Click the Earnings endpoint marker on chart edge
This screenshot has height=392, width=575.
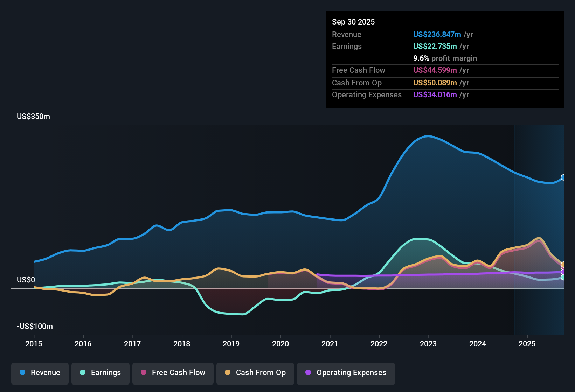(x=563, y=278)
